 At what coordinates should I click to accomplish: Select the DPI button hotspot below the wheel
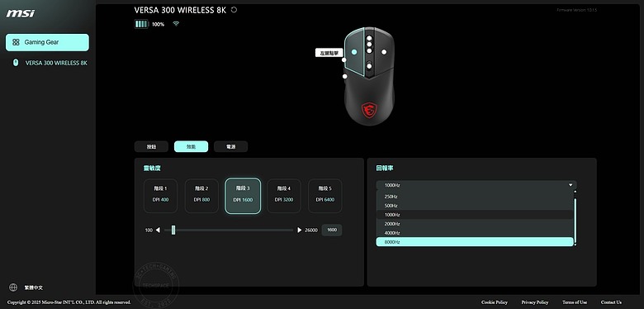click(369, 66)
